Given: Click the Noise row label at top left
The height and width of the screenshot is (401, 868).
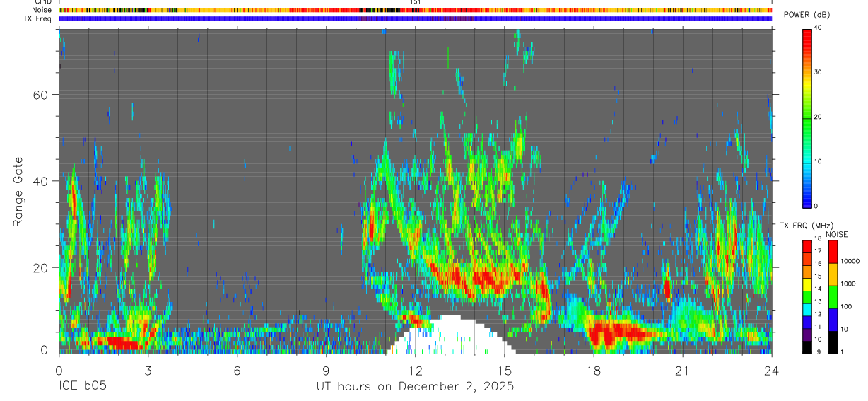Looking at the screenshot, I should click(x=42, y=10).
